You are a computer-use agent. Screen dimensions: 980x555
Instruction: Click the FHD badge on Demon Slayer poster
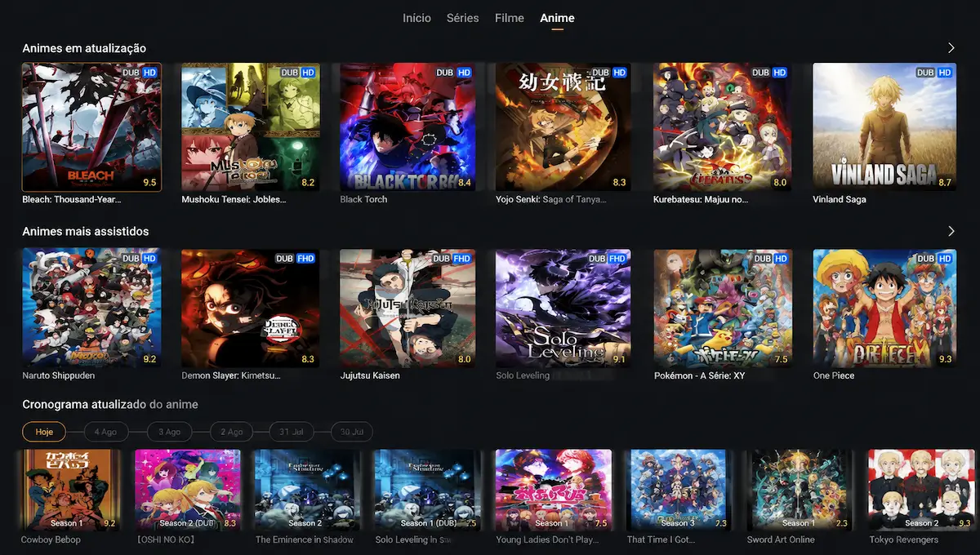(x=304, y=259)
